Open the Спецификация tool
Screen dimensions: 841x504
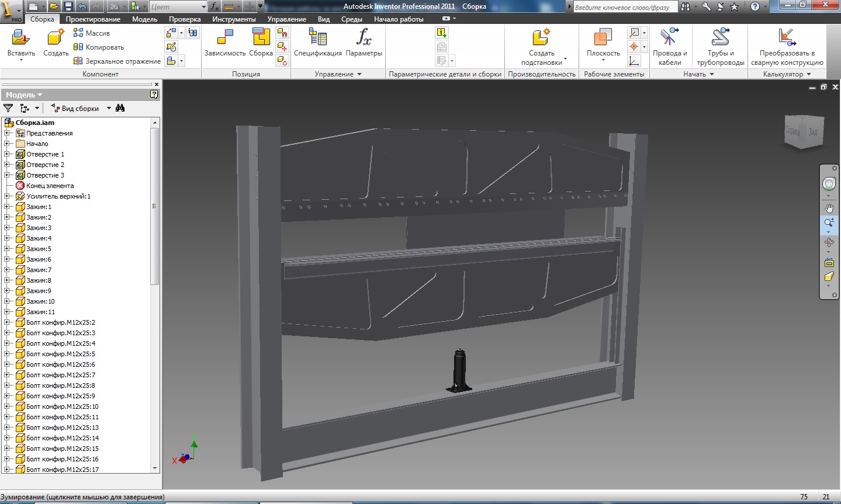317,38
